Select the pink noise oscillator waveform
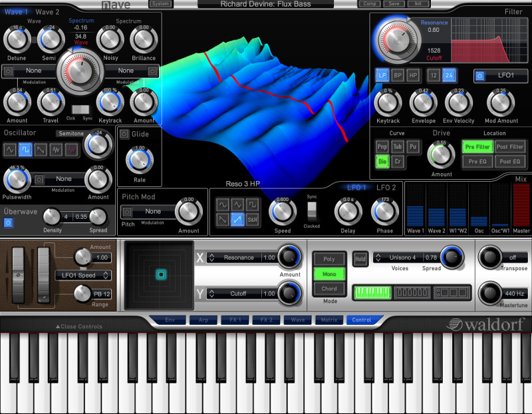Viewport: 532px width, 414px height. [72, 150]
